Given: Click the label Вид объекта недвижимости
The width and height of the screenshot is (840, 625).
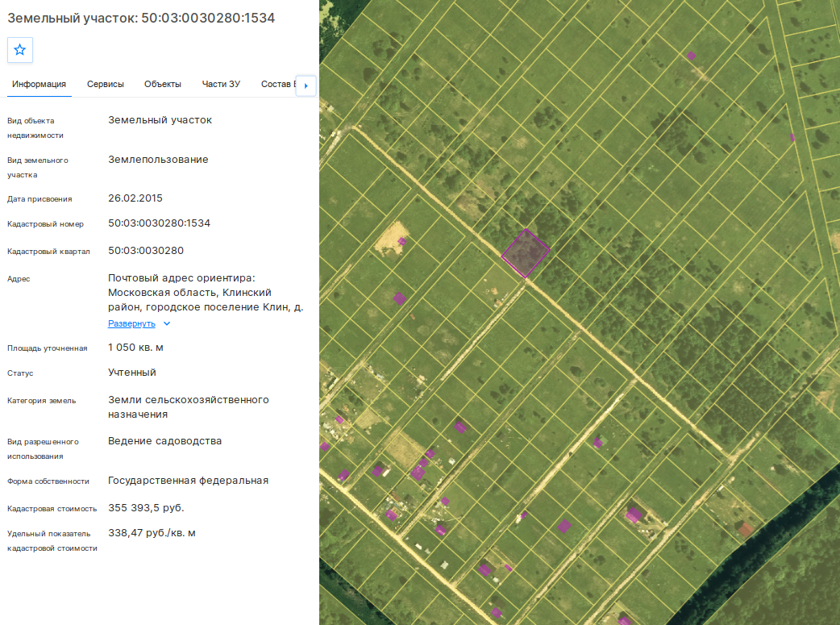Looking at the screenshot, I should (x=35, y=128).
